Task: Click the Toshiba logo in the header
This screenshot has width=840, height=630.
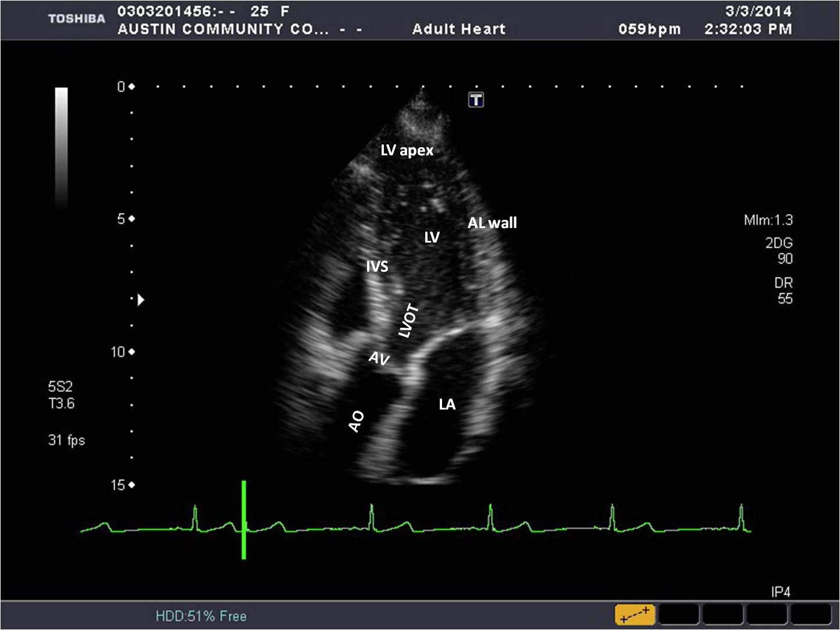Action: 77,19
